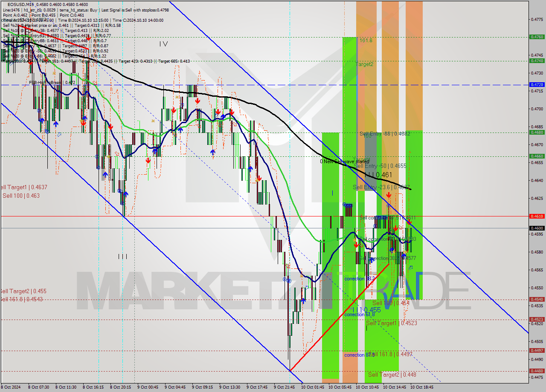Click the green 0.4760 price tag
The width and height of the screenshot is (546, 392).
tap(537, 37)
